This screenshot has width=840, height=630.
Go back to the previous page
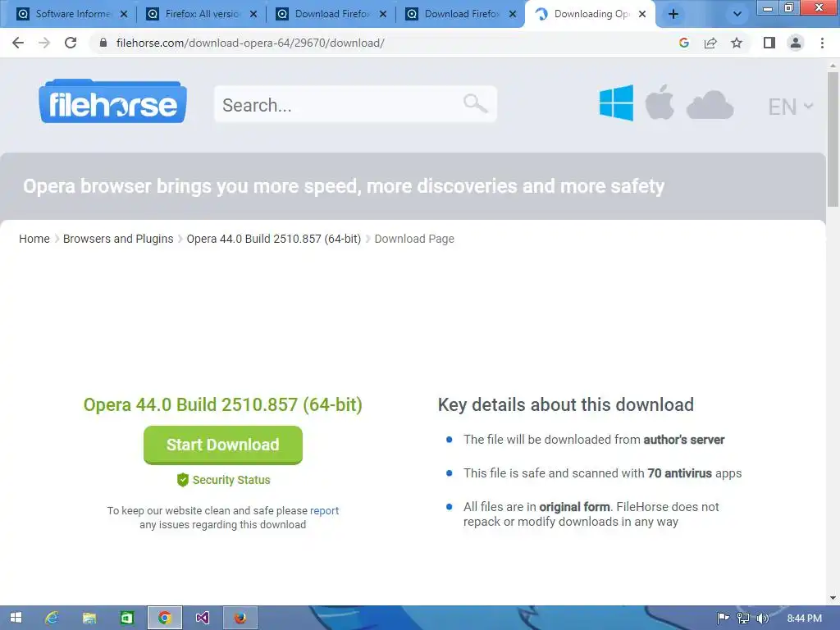pyautogui.click(x=18, y=43)
